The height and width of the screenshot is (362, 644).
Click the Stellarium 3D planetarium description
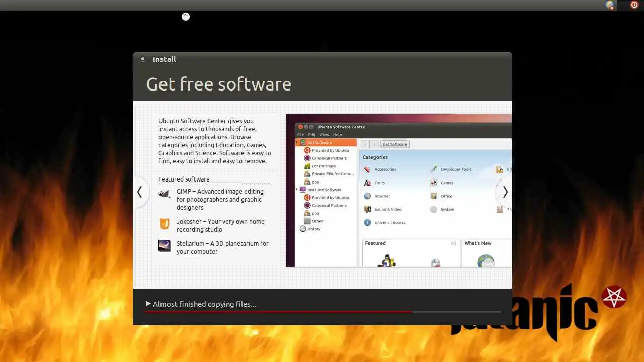pos(222,247)
